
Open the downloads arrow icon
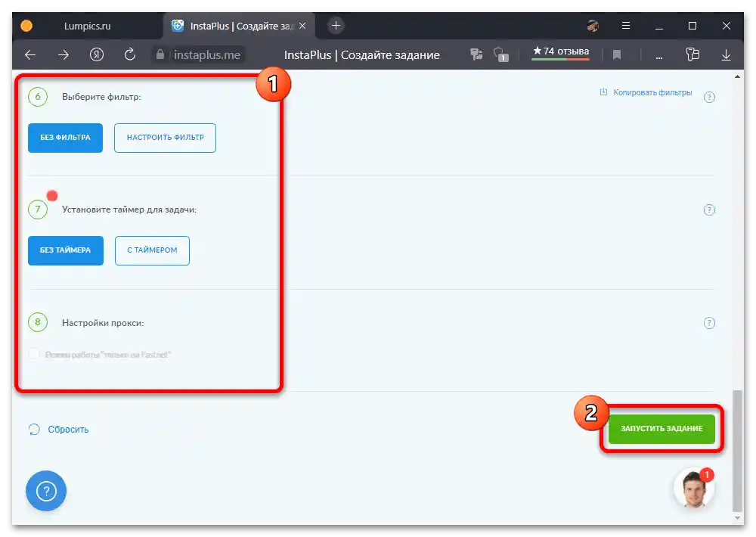[x=726, y=55]
